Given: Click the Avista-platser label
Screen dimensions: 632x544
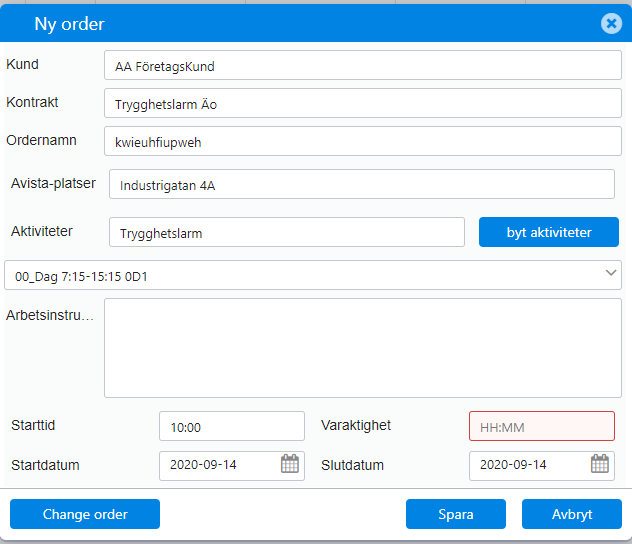Looking at the screenshot, I should click(x=53, y=183).
